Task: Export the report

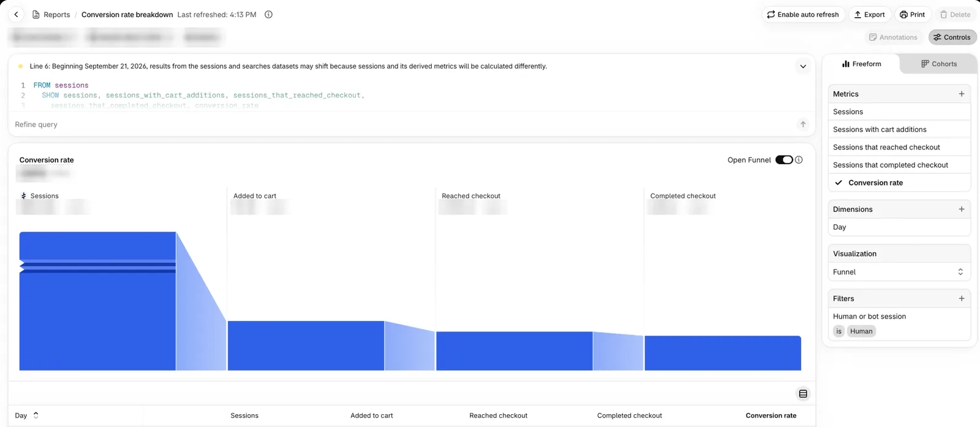Action: click(x=870, y=15)
